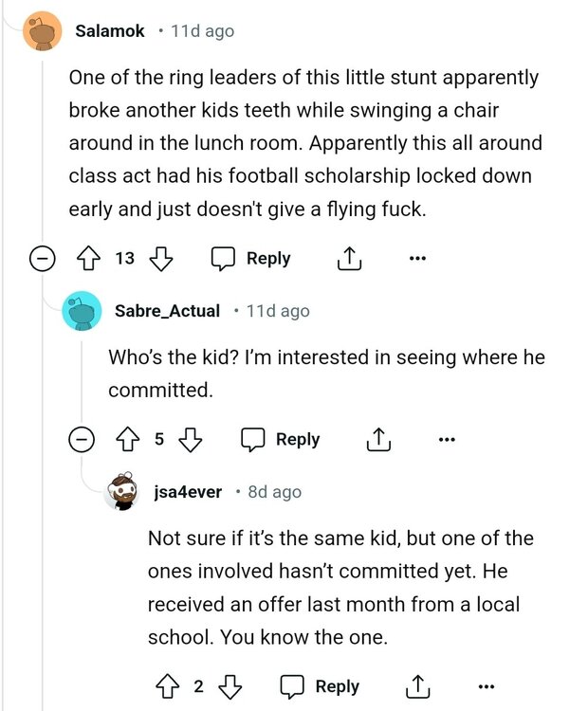Open more options on Sabre_Actual's comment
The width and height of the screenshot is (588, 711).
(447, 440)
